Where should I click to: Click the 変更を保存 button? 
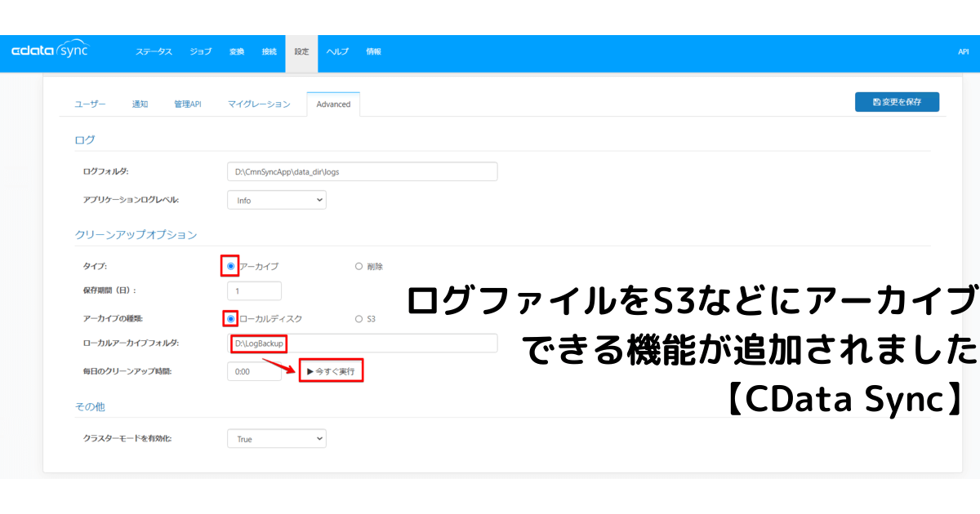tap(897, 102)
